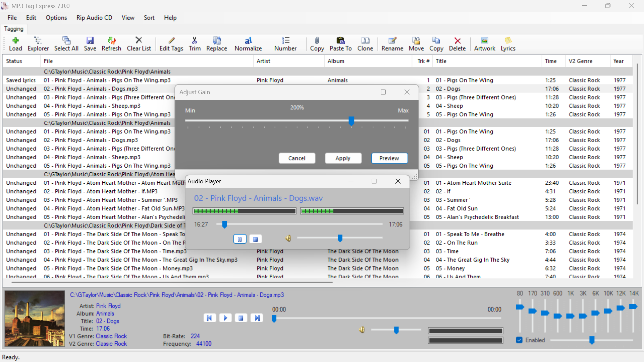Click Audio Player volume slider handle
This screenshot has width=644, height=362.
click(340, 238)
